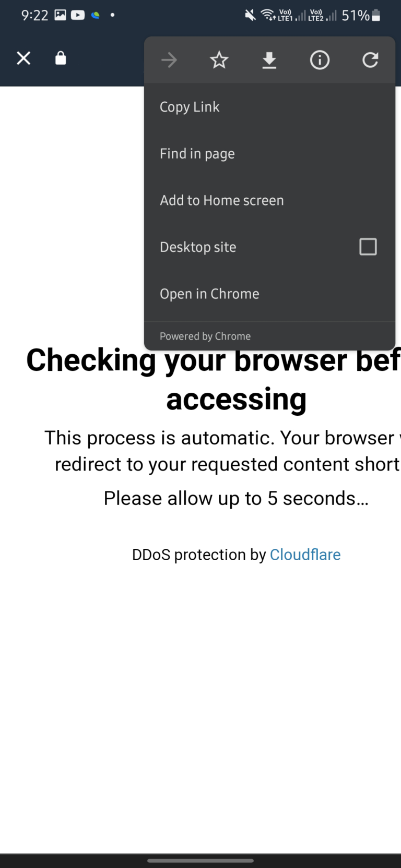Open the YouTube notification icon in status bar
This screenshot has height=868, width=401.
coord(77,15)
